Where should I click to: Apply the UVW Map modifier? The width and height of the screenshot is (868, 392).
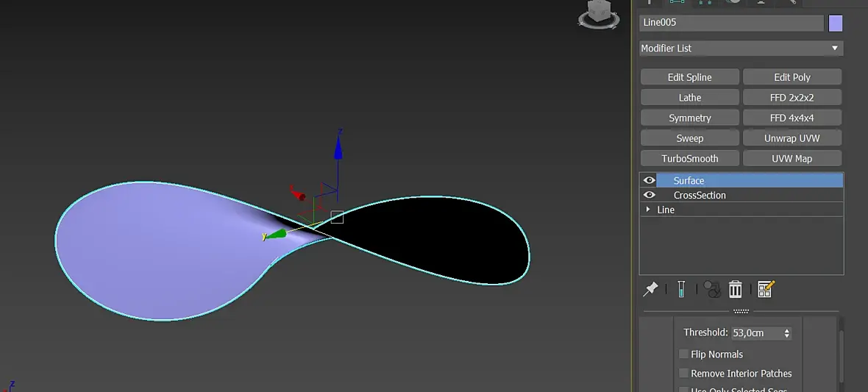pos(792,158)
